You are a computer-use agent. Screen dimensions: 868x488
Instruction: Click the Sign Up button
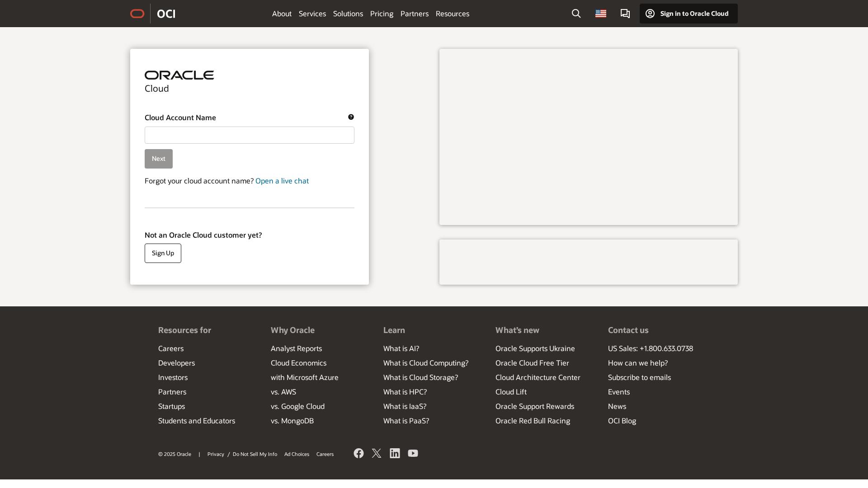163,253
